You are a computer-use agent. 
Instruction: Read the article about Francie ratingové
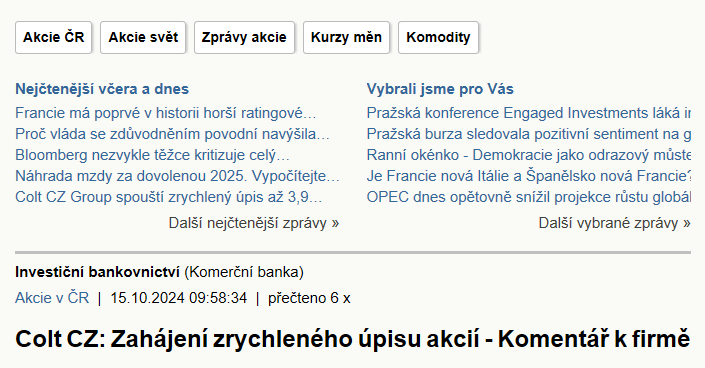click(166, 113)
